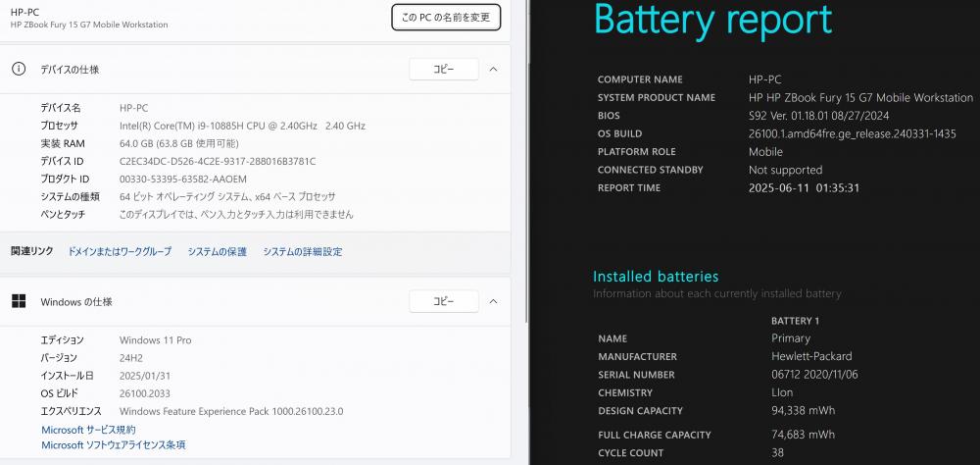
Task: Select the デバイス ID value C2EC34DC-D526-4C2E-9317-288016B3781C
Action: click(218, 162)
